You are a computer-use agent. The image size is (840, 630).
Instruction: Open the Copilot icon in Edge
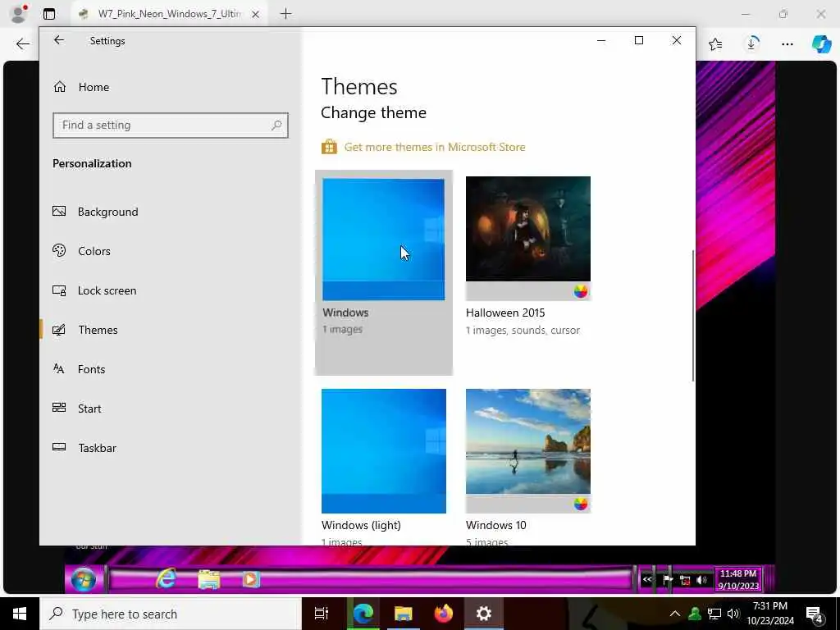pyautogui.click(x=821, y=43)
